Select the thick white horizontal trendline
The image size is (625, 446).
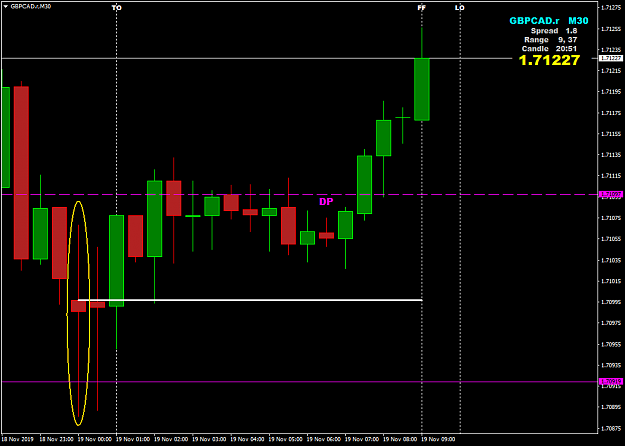click(x=250, y=300)
